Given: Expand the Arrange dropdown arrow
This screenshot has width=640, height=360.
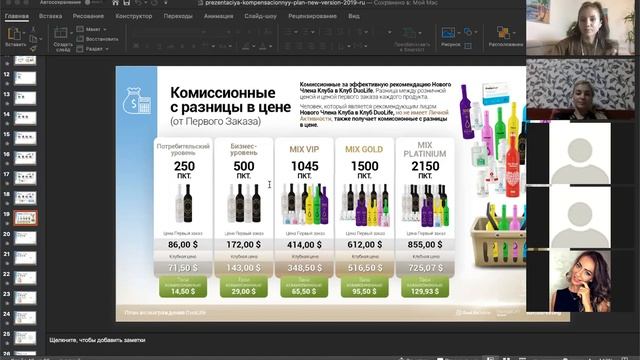Looking at the screenshot, I should pyautogui.click(x=514, y=33).
